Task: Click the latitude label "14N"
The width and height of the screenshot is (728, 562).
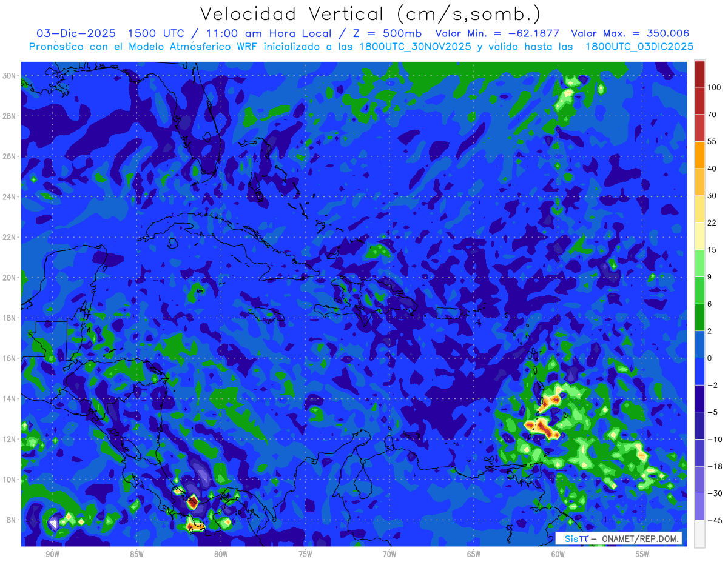Action: [10, 399]
